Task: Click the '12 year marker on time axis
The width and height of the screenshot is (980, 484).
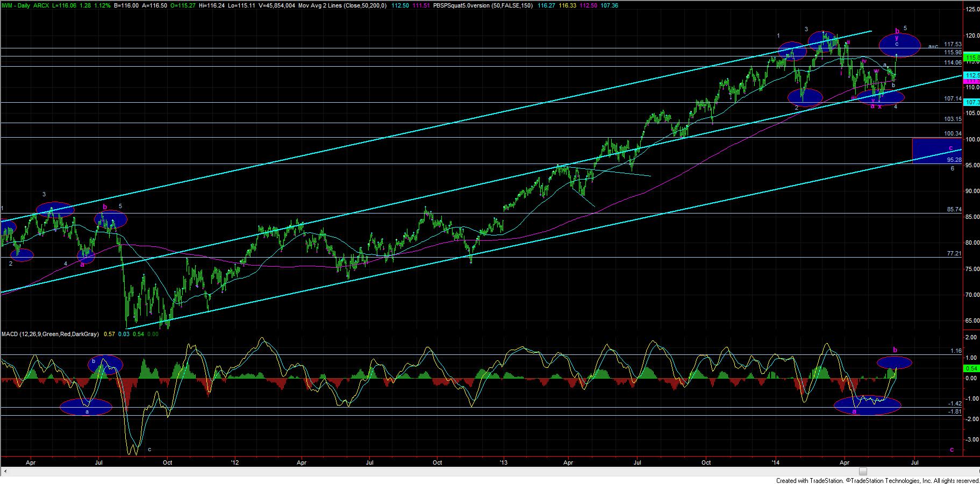Action: pos(235,462)
